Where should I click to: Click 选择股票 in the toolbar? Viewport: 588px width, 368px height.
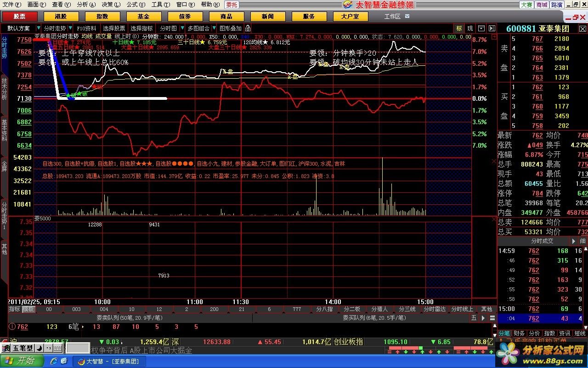114,29
